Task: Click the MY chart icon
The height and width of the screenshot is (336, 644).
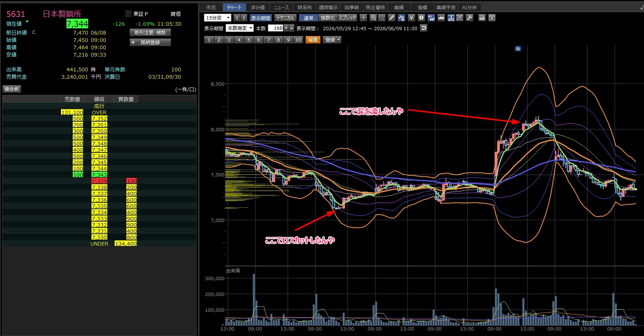Action: (x=431, y=18)
